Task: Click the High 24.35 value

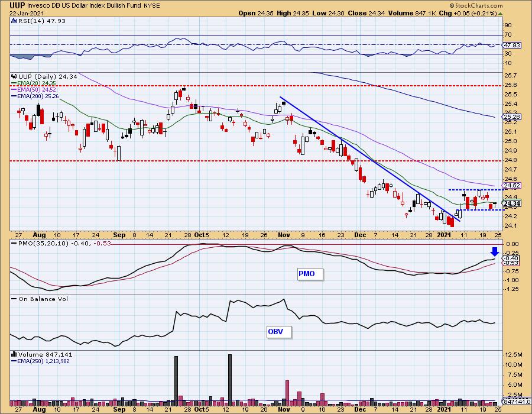Action: coord(293,13)
